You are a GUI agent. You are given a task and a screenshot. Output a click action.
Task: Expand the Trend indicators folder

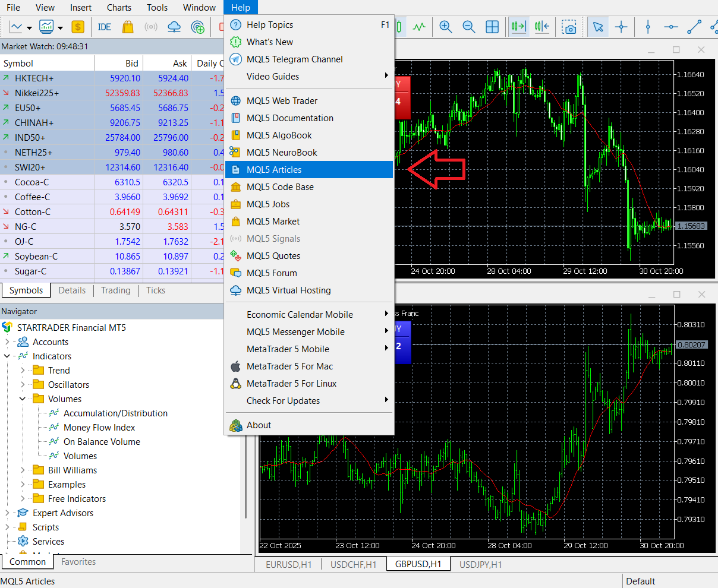point(23,371)
